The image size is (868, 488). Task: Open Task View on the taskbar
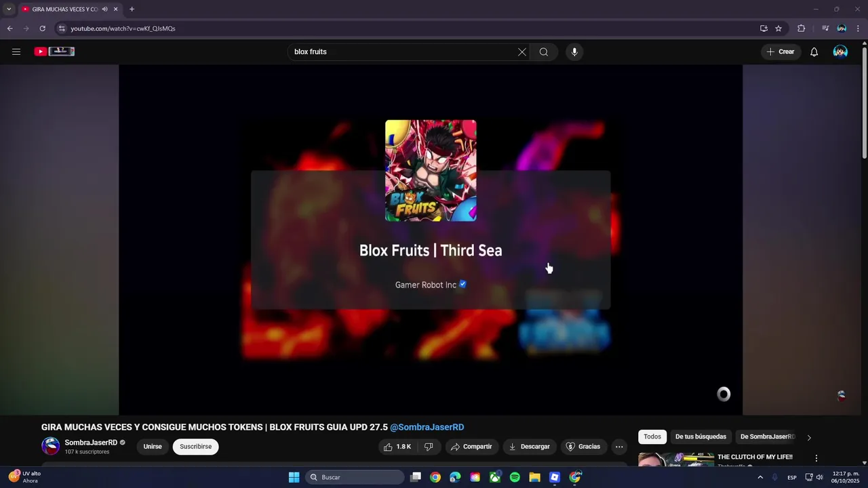tap(416, 477)
